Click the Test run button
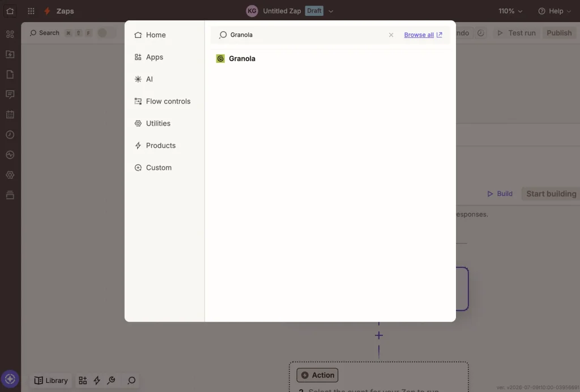The image size is (580, 392). 517,33
